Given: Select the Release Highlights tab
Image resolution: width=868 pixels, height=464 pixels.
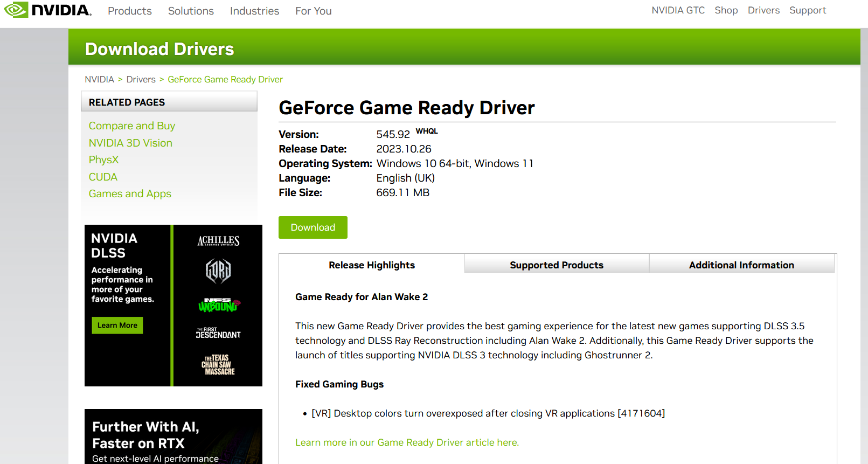Looking at the screenshot, I should pos(372,265).
